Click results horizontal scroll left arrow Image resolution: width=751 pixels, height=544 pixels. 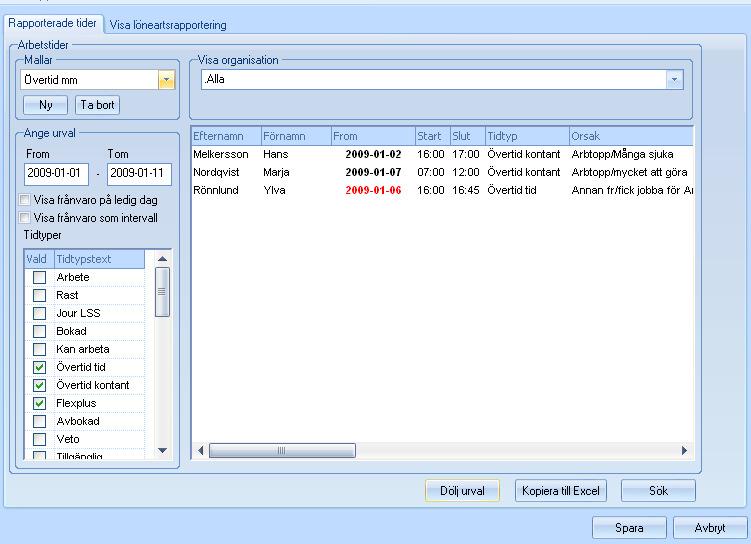[201, 450]
